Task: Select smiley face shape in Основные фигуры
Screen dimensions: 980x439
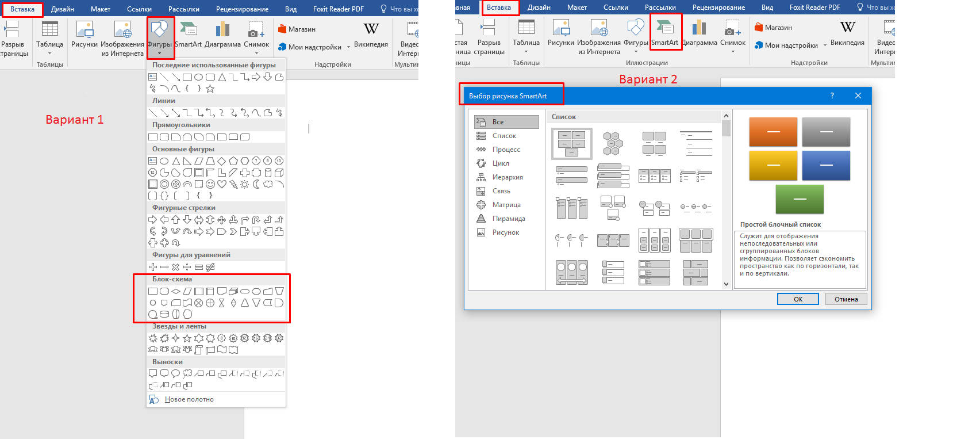Action: [210, 184]
